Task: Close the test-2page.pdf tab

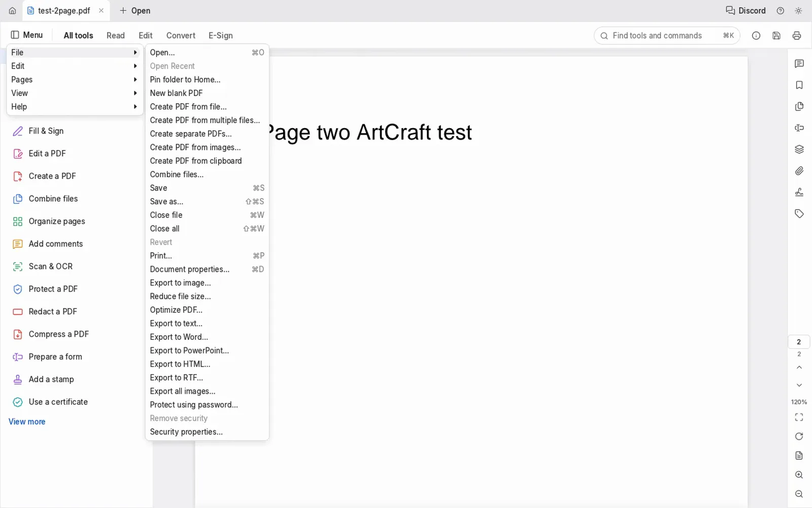Action: (x=101, y=11)
